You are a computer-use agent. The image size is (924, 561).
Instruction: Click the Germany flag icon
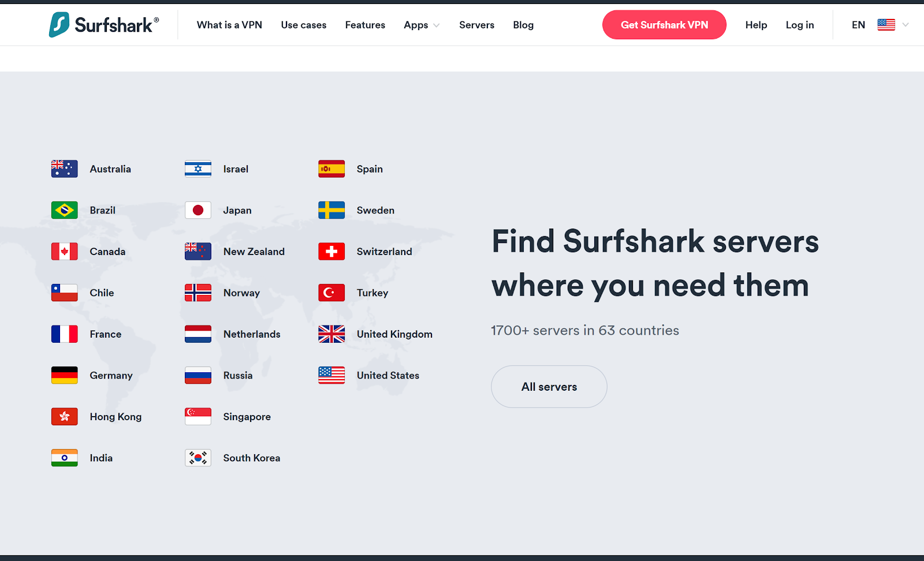tap(64, 375)
